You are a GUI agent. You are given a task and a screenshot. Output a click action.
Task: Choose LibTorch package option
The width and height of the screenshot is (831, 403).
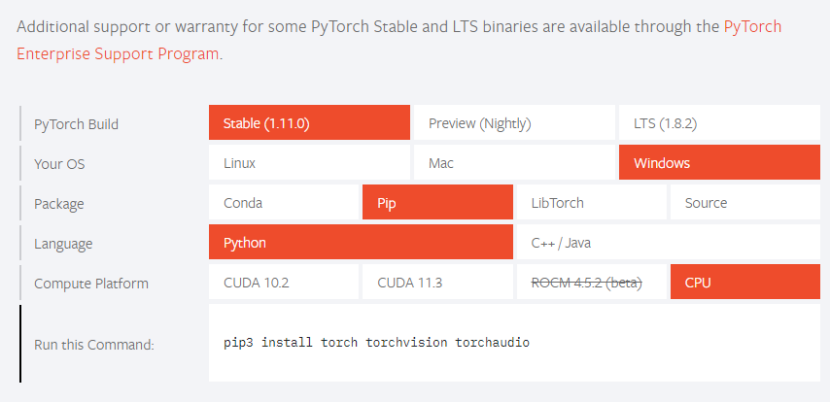pyautogui.click(x=590, y=203)
